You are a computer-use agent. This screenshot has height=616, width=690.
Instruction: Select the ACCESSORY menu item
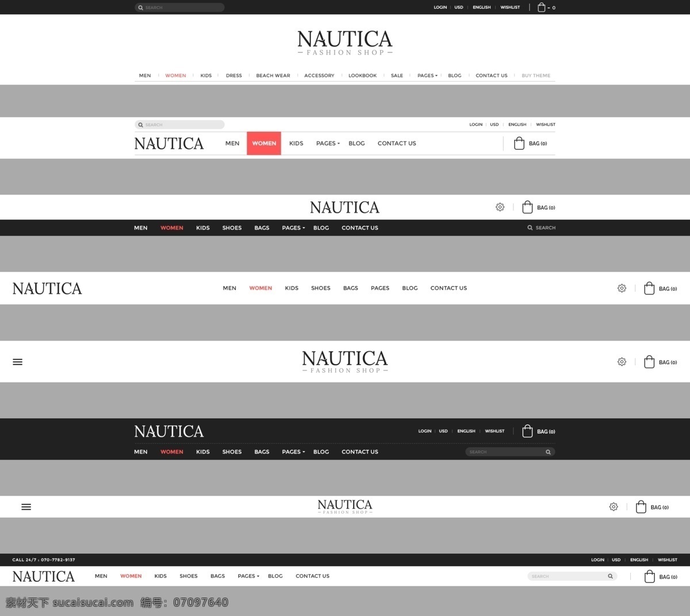coord(319,75)
